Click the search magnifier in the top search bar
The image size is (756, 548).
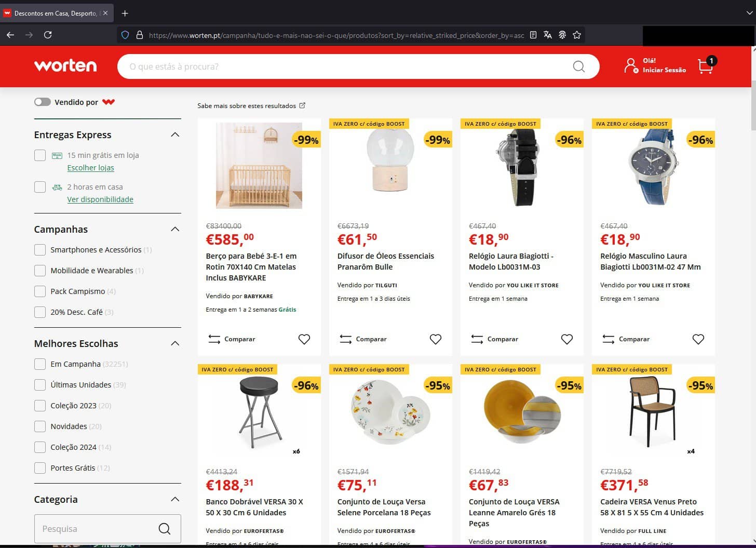pos(578,66)
